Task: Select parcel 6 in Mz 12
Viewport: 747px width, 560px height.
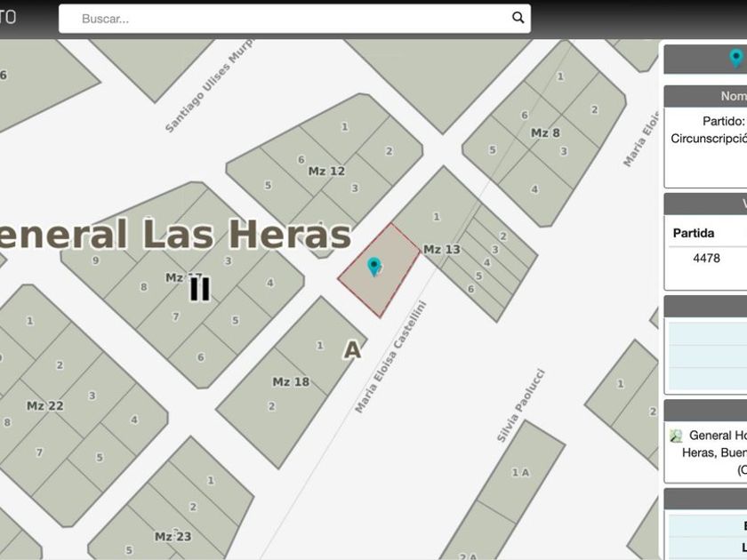Action: pyautogui.click(x=301, y=159)
